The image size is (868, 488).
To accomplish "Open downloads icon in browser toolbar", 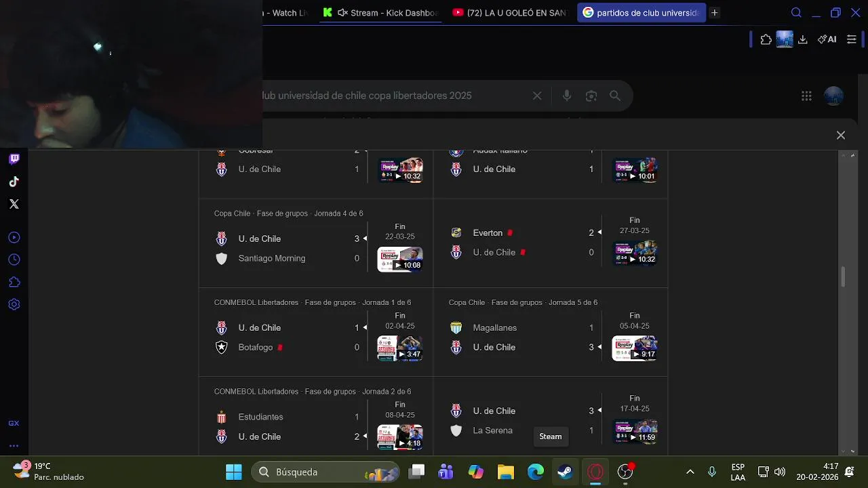I will [x=803, y=39].
